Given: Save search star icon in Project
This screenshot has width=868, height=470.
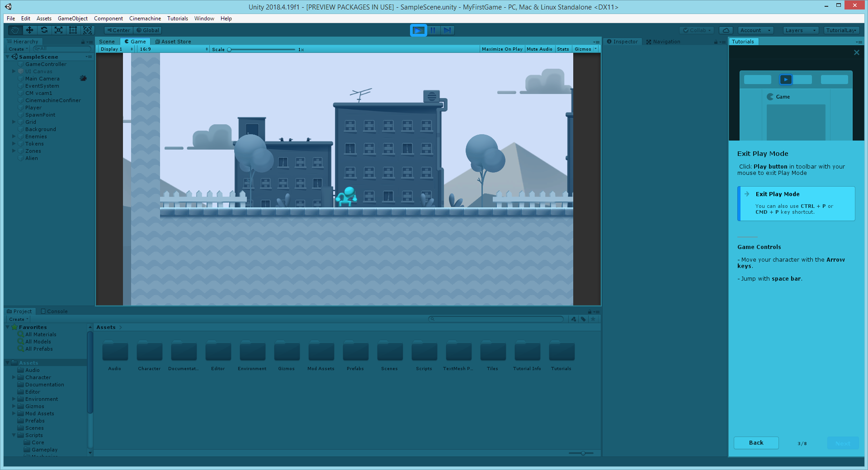Looking at the screenshot, I should 593,319.
